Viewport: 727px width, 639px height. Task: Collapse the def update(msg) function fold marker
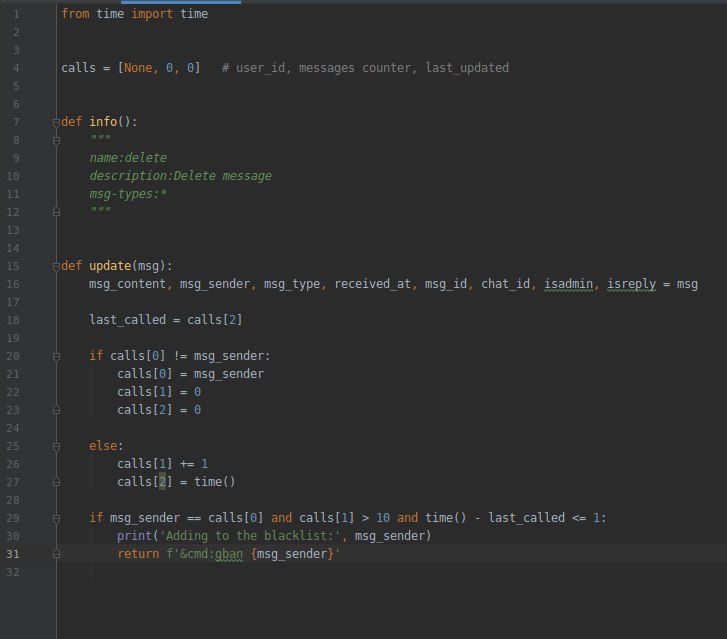pyautogui.click(x=56, y=266)
